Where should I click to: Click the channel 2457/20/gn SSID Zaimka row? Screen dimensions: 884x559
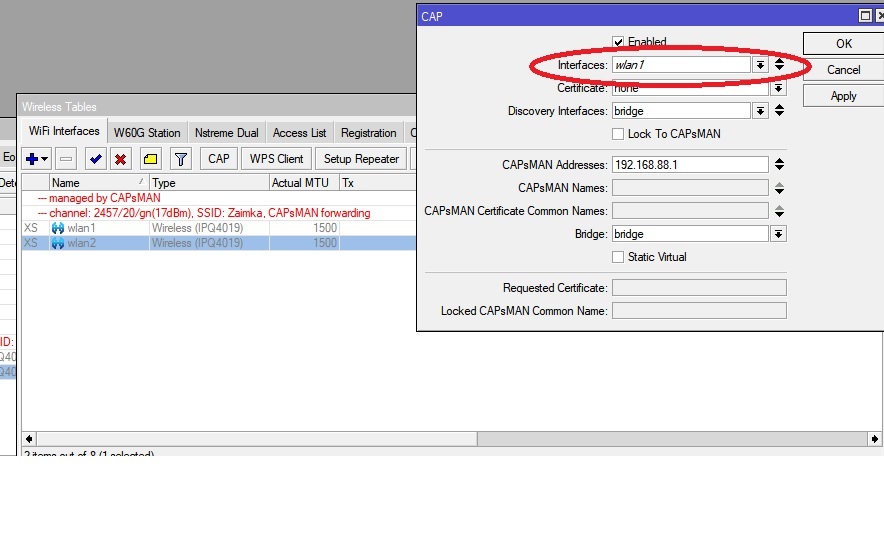point(219,213)
